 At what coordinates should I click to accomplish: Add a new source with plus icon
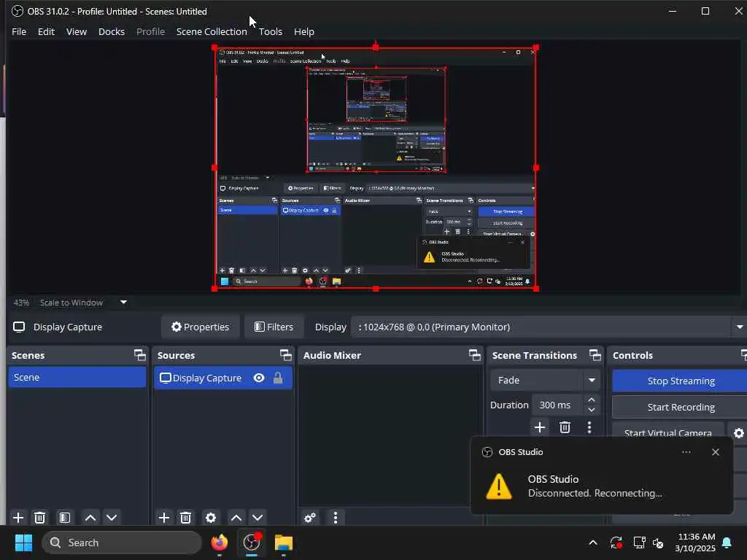164,518
